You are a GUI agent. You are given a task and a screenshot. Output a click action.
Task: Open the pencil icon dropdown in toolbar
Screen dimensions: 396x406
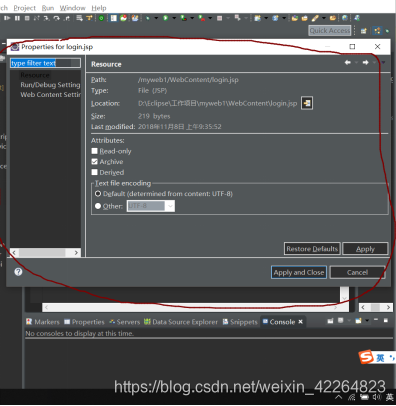[x=323, y=18]
